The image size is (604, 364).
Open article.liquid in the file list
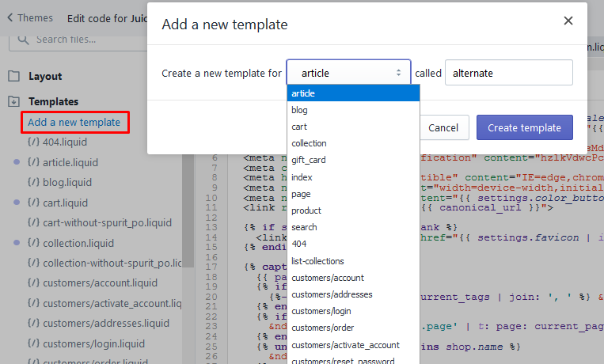coord(70,162)
